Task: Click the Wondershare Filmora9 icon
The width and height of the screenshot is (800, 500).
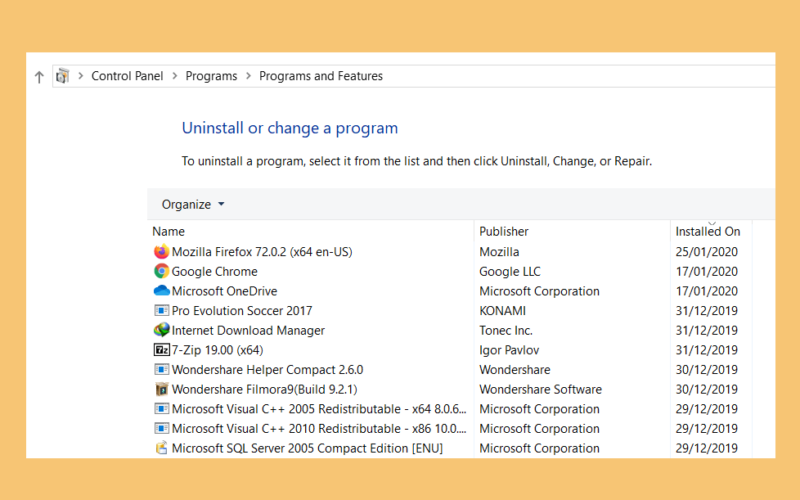Action: point(161,389)
